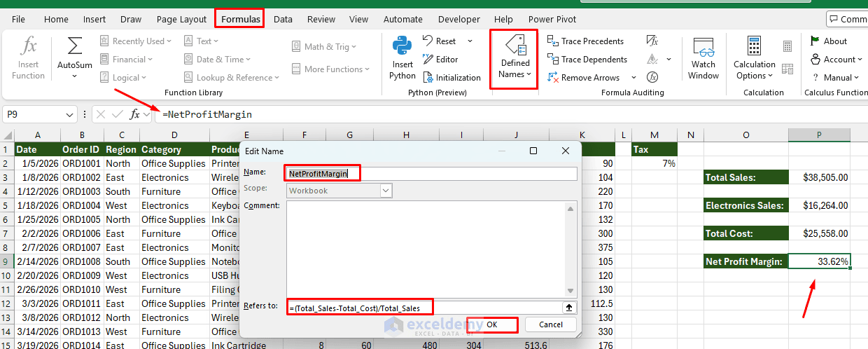Screen dimensions: 868x349
Task: Click the formula bar fx icon
Action: (135, 114)
